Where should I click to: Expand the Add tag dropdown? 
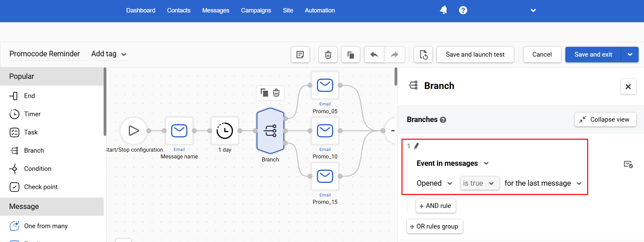coord(109,54)
